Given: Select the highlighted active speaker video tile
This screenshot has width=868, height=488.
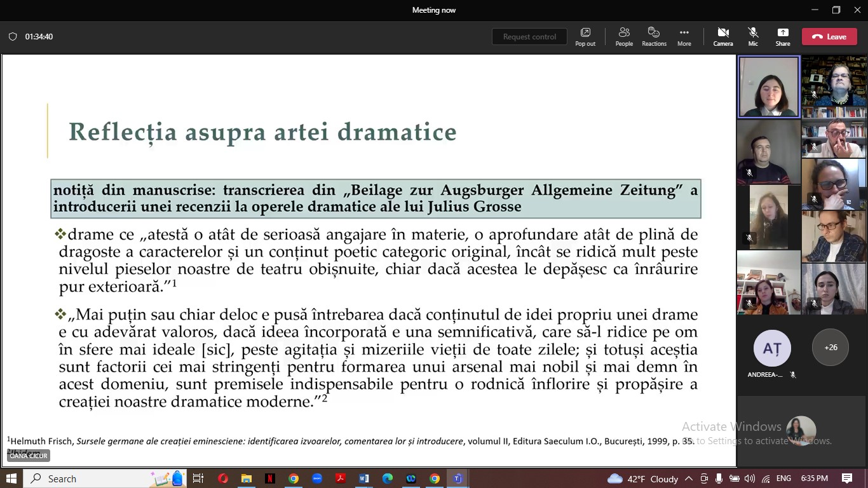Looking at the screenshot, I should pyautogui.click(x=769, y=87).
